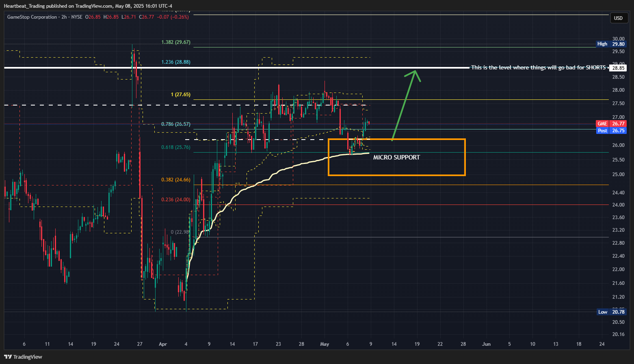The width and height of the screenshot is (634, 364).
Task: Click the C26.77 close value
Action: click(x=146, y=17)
